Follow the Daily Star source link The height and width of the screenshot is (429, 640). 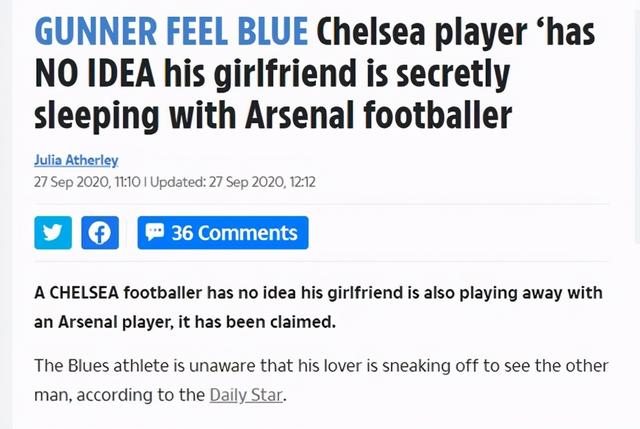(246, 394)
